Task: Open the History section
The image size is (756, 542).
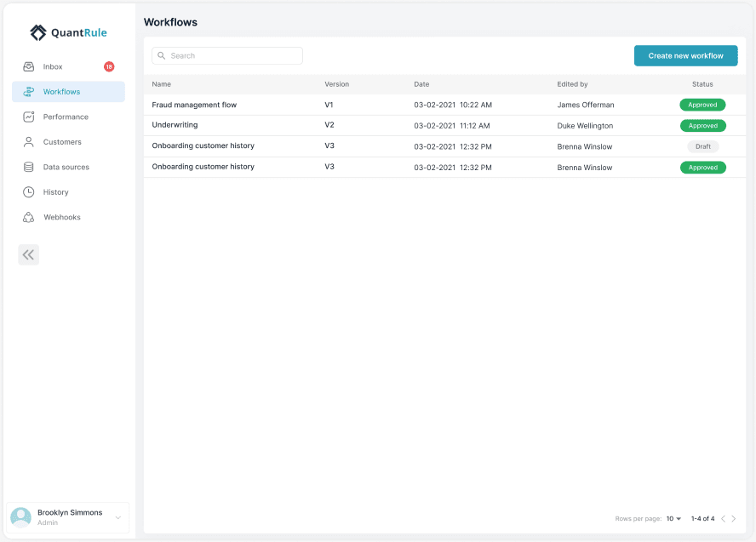Action: click(68, 191)
